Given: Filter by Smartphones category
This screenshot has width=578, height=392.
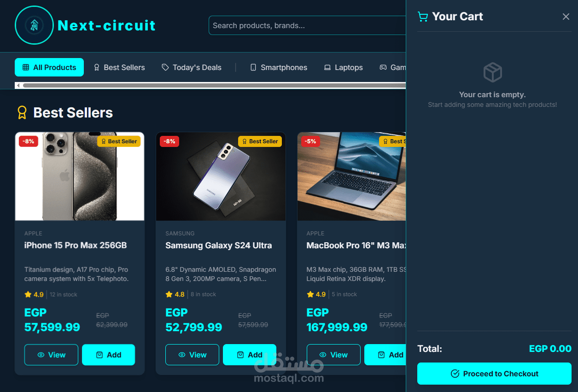Looking at the screenshot, I should 279,67.
